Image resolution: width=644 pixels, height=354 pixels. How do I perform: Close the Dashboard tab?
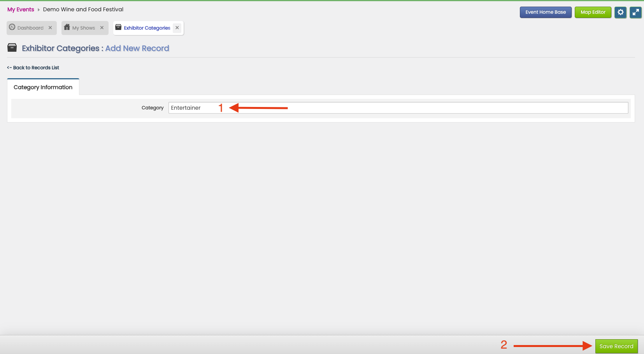[x=50, y=28]
